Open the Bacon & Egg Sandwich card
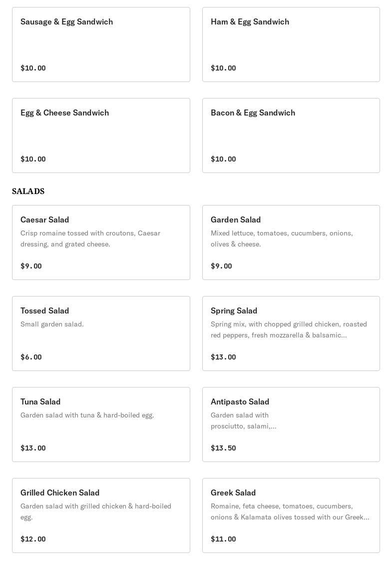The width and height of the screenshot is (392, 566). pyautogui.click(x=291, y=135)
